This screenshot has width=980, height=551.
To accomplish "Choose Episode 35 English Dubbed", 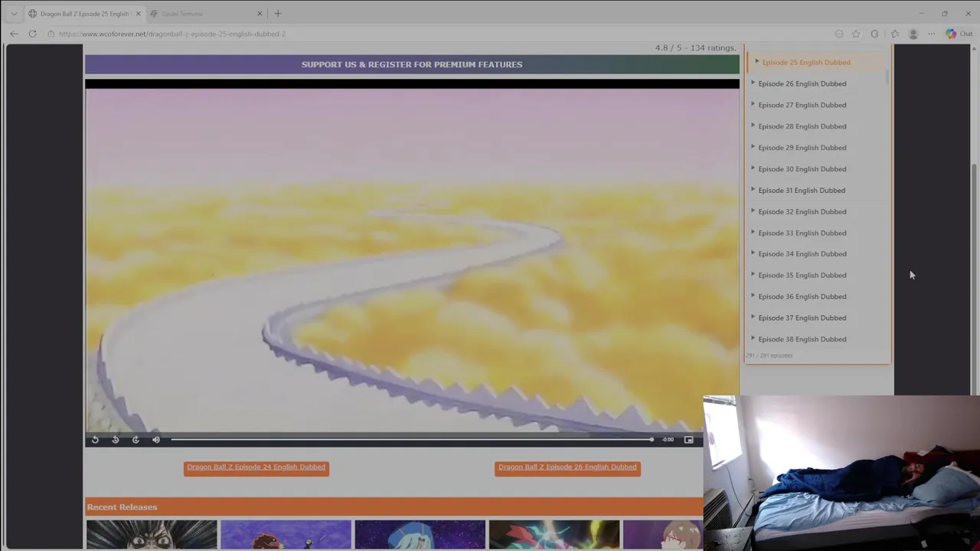I will tap(802, 275).
